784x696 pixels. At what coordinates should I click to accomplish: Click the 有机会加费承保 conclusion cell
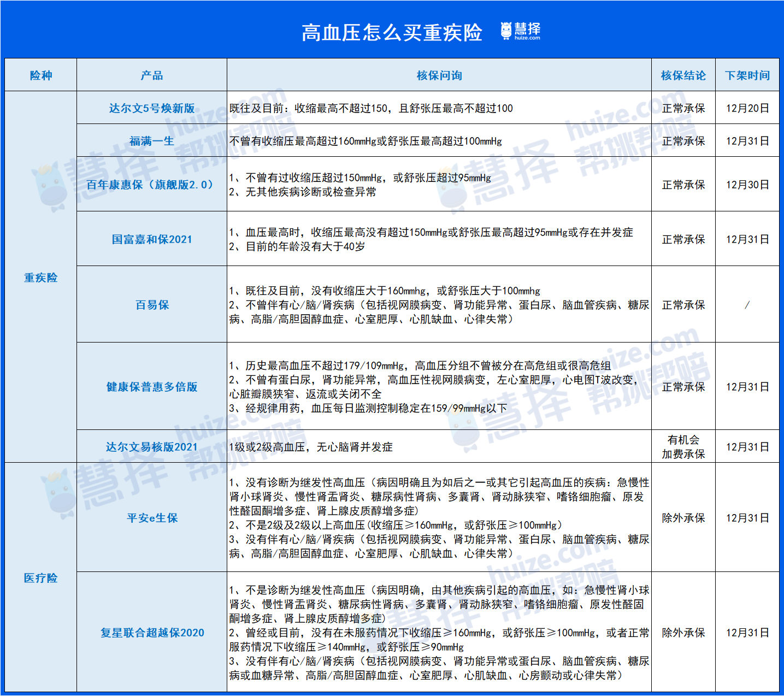tap(683, 447)
